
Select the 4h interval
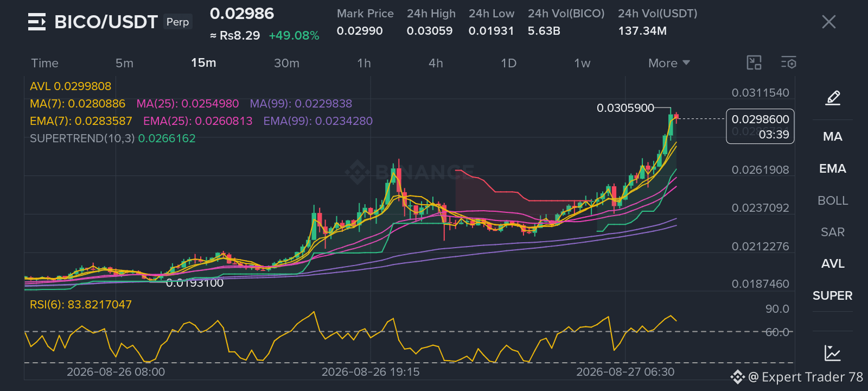[x=436, y=63]
